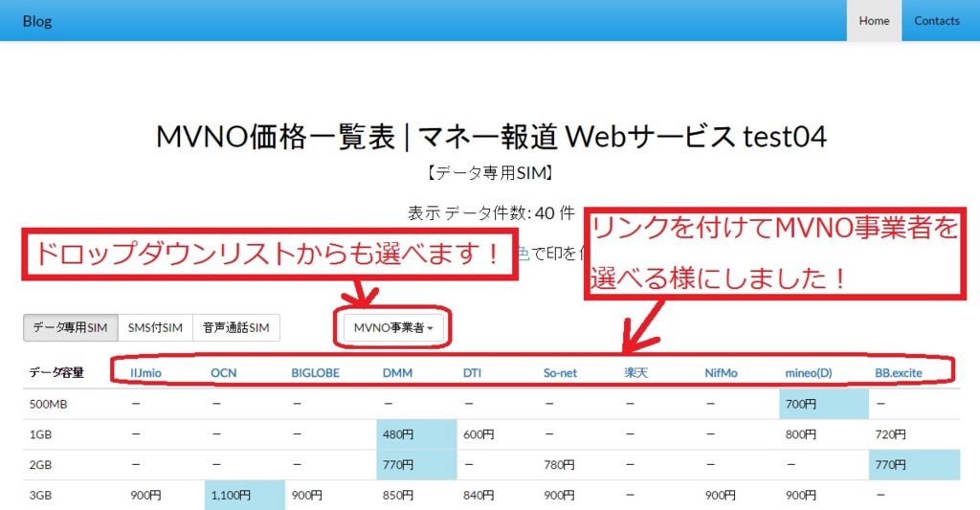Open the Blog brand link
This screenshot has width=980, height=510.
(x=37, y=21)
